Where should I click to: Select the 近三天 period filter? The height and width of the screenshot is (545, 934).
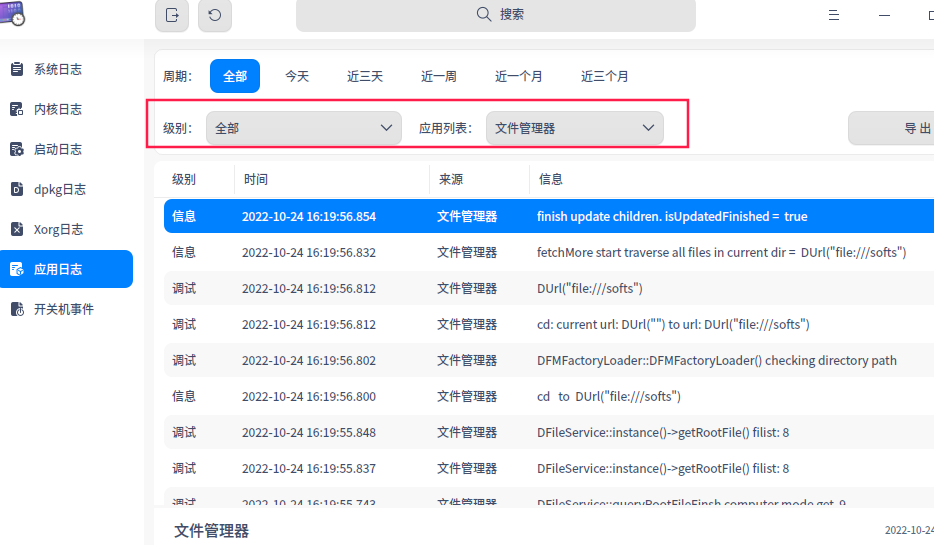[365, 76]
